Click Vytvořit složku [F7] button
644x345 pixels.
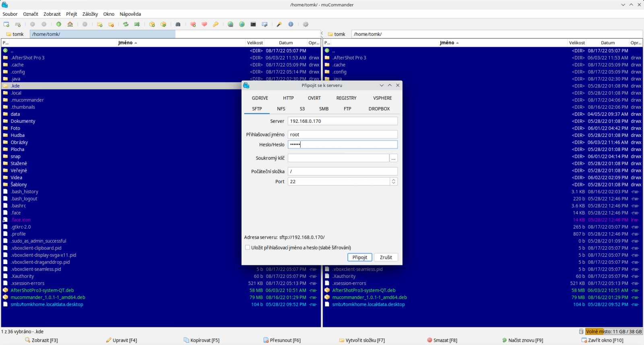point(362,340)
